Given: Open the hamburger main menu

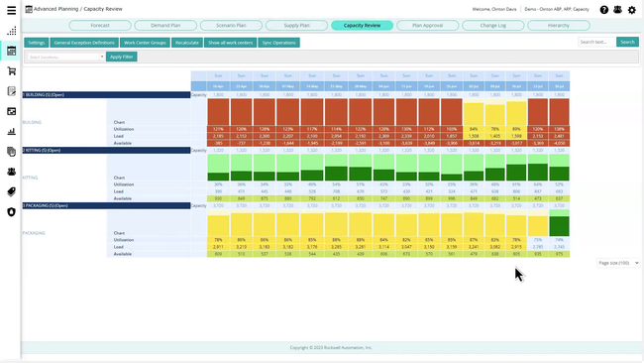Looking at the screenshot, I should (12, 10).
